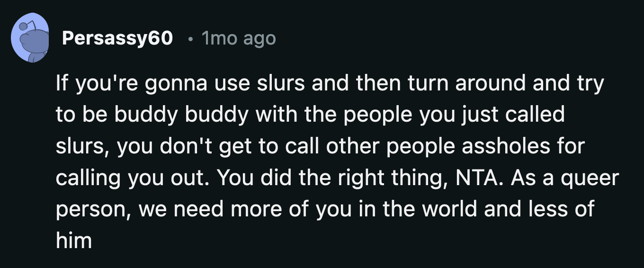Open the Persassy60 username profile link

(x=117, y=38)
